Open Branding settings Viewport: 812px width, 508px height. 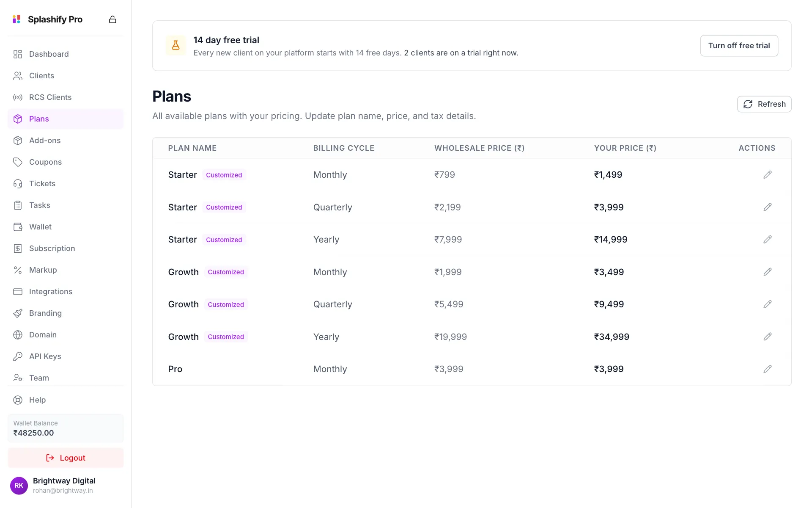pyautogui.click(x=66, y=313)
